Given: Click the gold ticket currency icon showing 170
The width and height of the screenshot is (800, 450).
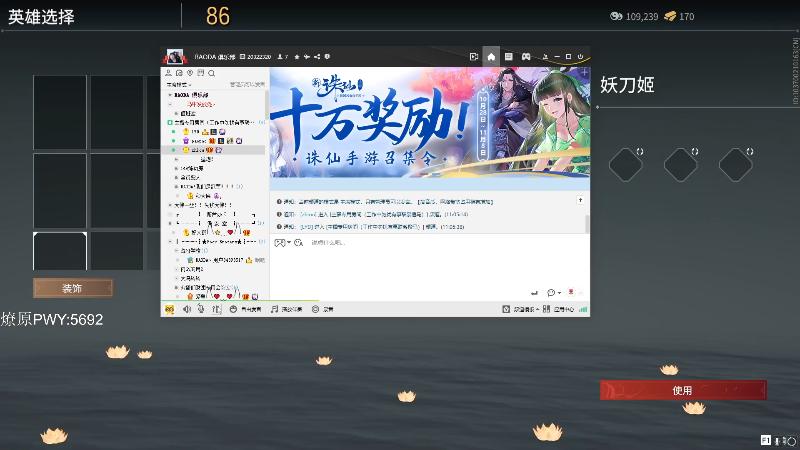Looking at the screenshot, I should click(670, 16).
